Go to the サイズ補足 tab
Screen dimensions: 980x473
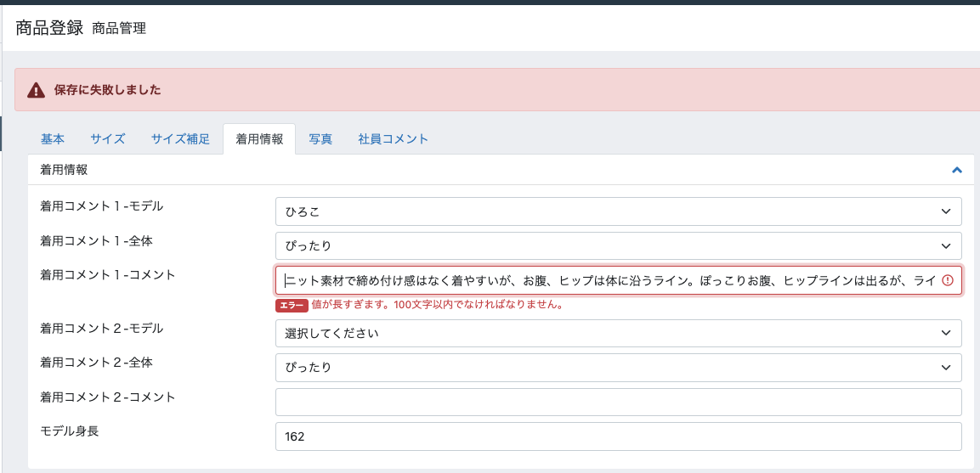[x=180, y=139]
